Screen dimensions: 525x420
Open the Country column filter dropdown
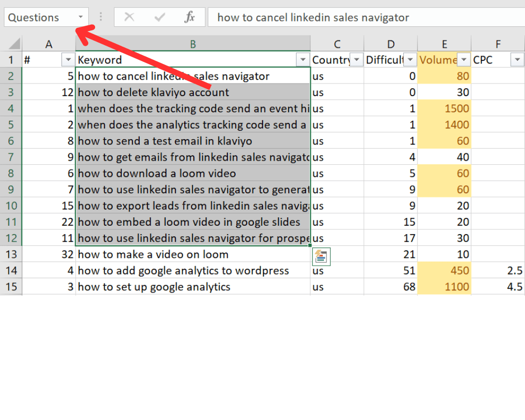pos(356,60)
